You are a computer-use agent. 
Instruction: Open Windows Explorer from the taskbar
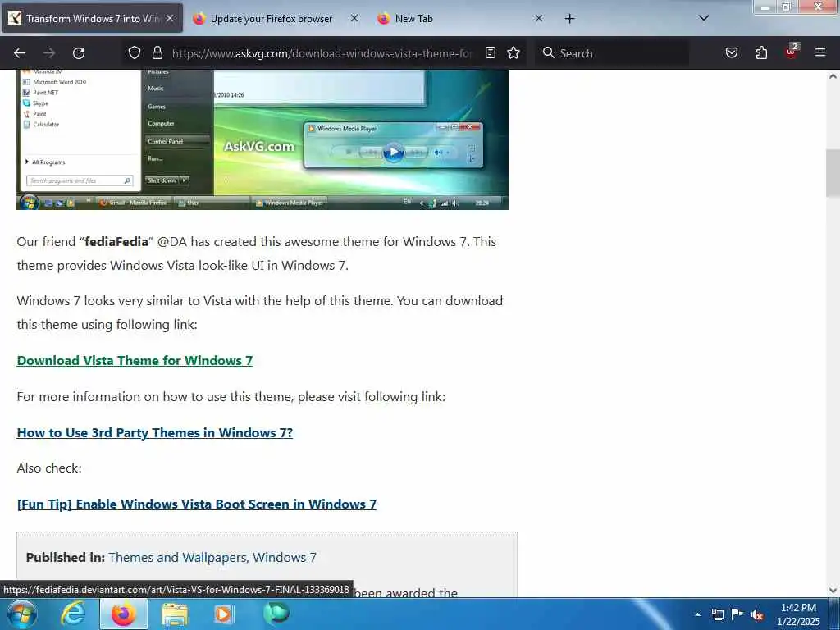pyautogui.click(x=175, y=614)
